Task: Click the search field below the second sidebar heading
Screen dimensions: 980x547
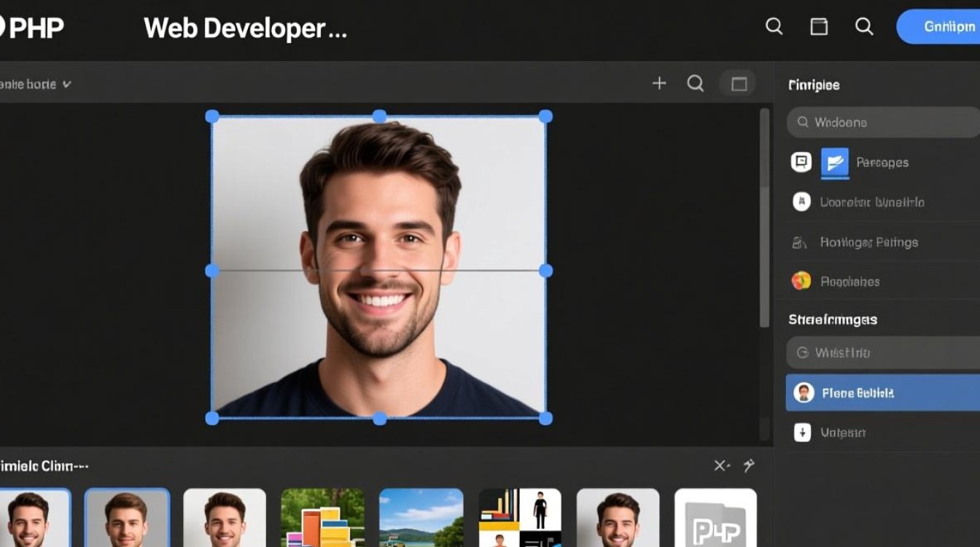Action: tap(882, 353)
